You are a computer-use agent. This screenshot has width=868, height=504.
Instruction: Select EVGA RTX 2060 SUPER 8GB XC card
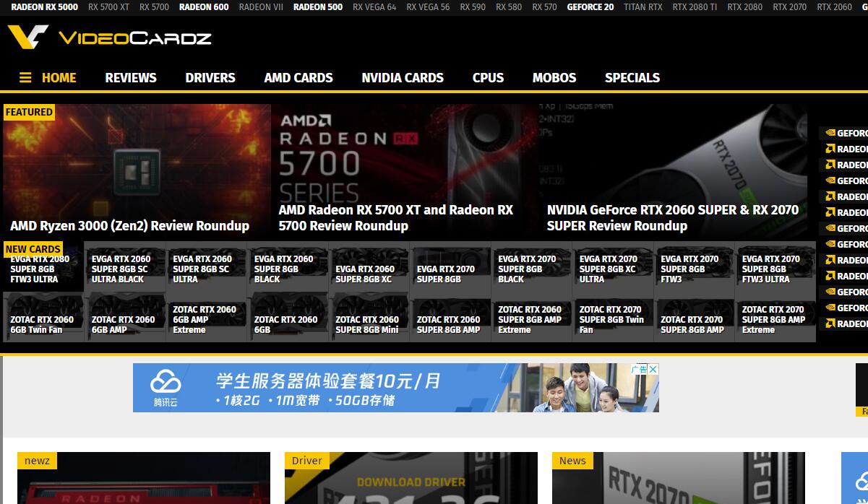pyautogui.click(x=369, y=266)
